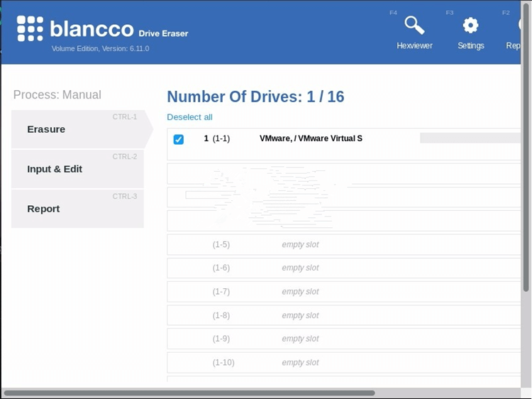Click the Deselect all link
Viewport: 532px width, 399px height.
189,117
